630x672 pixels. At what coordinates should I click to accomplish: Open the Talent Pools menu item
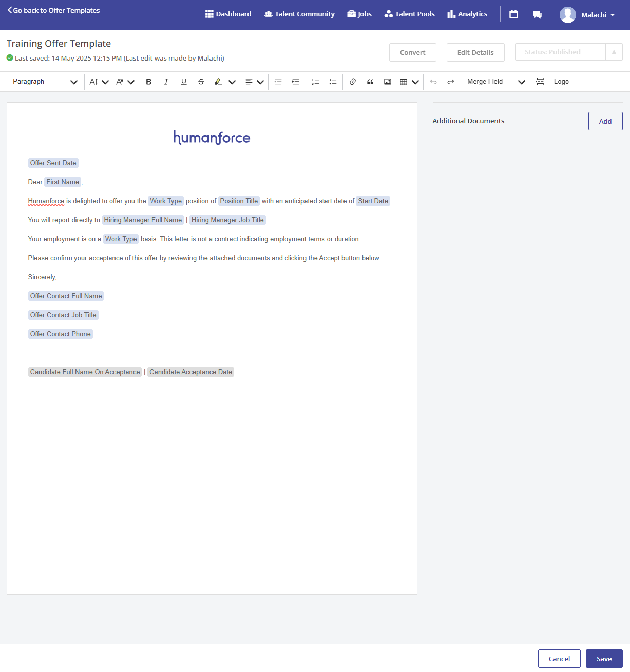[x=409, y=14]
